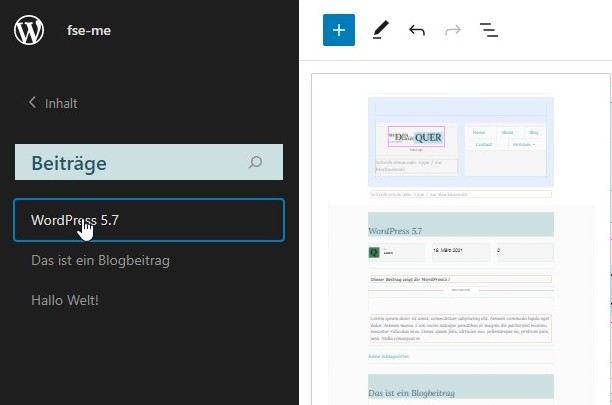Open the block inserter plus button
Image resolution: width=612 pixels, height=405 pixels.
pos(339,30)
